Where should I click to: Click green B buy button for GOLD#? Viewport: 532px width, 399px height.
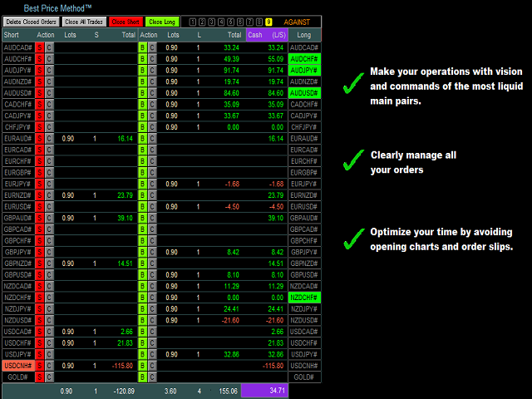[142, 377]
